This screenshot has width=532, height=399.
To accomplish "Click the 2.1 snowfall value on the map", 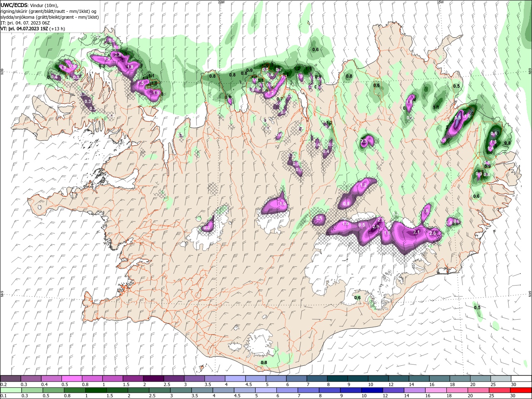I will click(417, 232).
